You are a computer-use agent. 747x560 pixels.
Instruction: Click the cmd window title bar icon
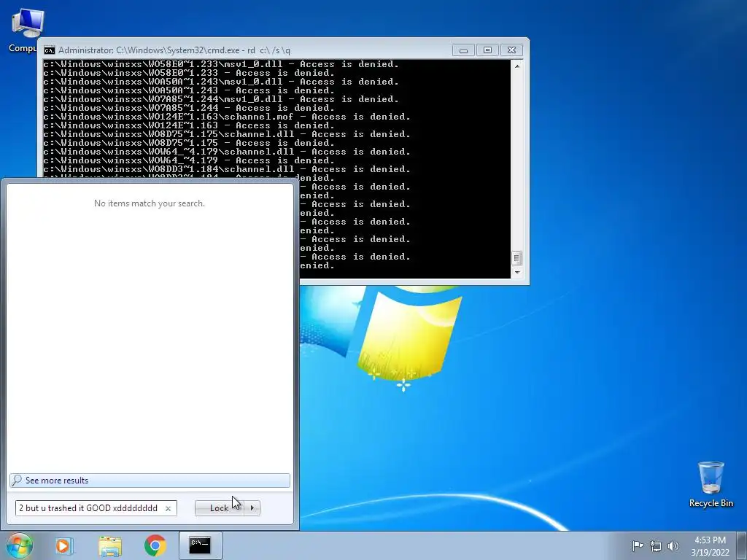tap(49, 50)
